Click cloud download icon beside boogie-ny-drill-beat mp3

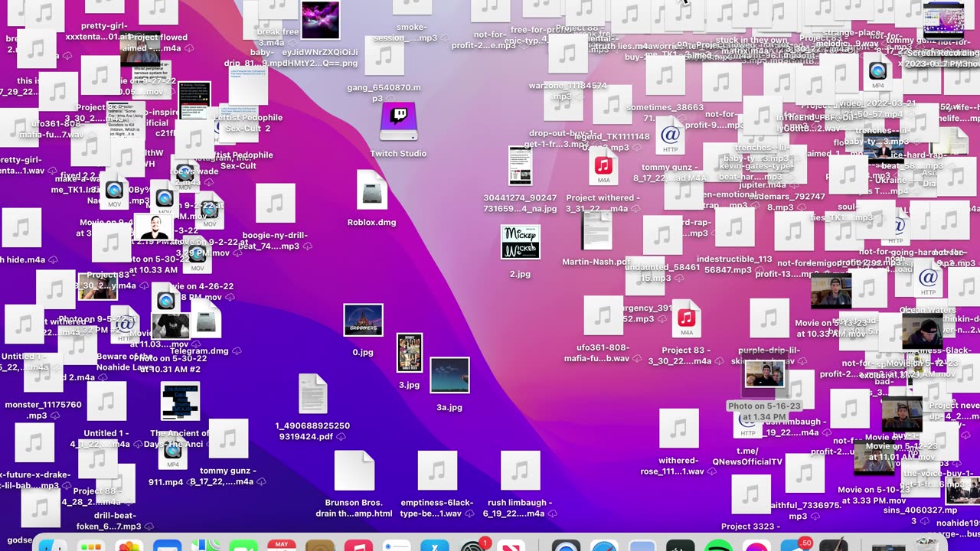(x=307, y=246)
